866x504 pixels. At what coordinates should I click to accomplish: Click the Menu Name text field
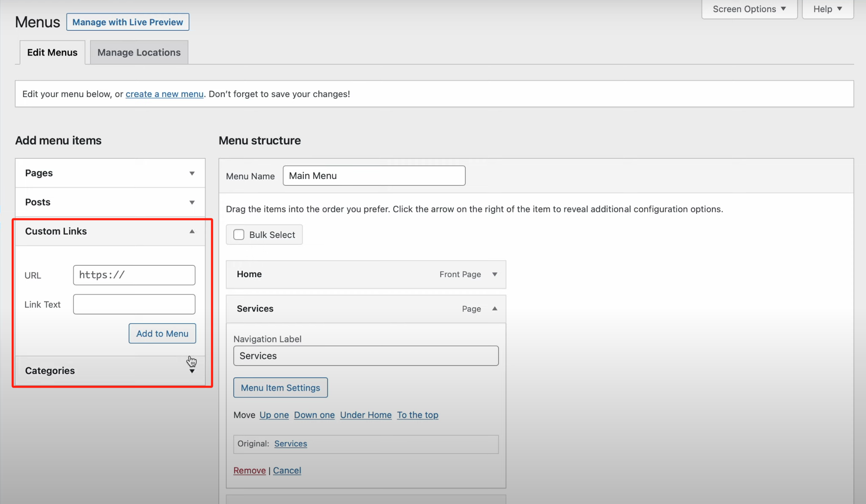point(374,176)
